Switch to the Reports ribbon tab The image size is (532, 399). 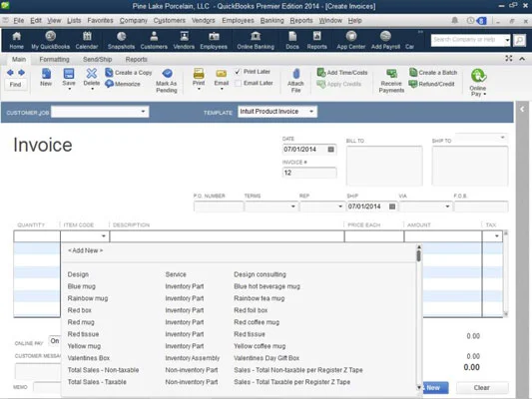click(136, 59)
